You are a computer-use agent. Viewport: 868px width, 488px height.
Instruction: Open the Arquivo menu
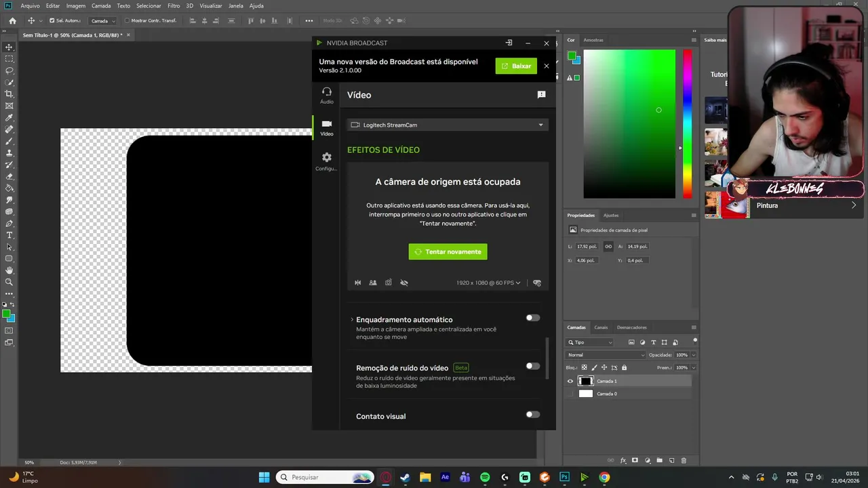30,5
